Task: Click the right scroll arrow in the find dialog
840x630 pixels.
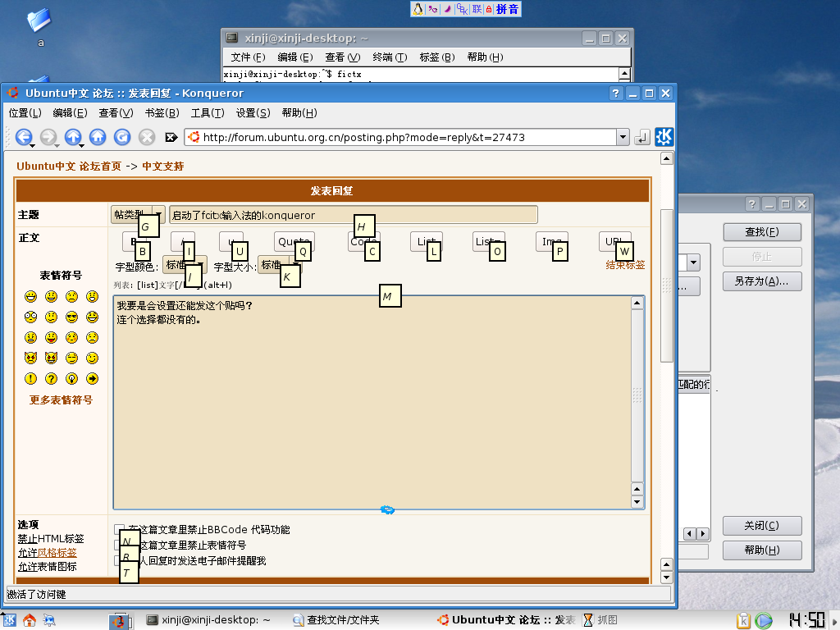Action: [702, 533]
